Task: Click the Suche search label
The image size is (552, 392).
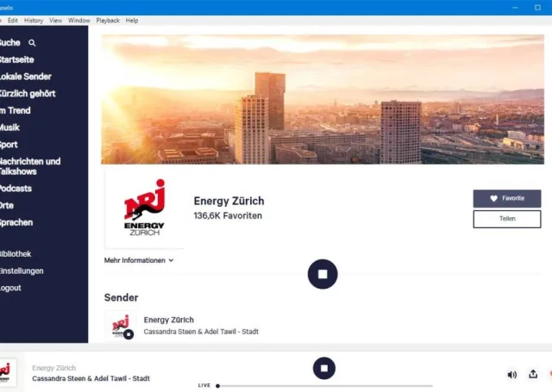Action: tap(9, 42)
